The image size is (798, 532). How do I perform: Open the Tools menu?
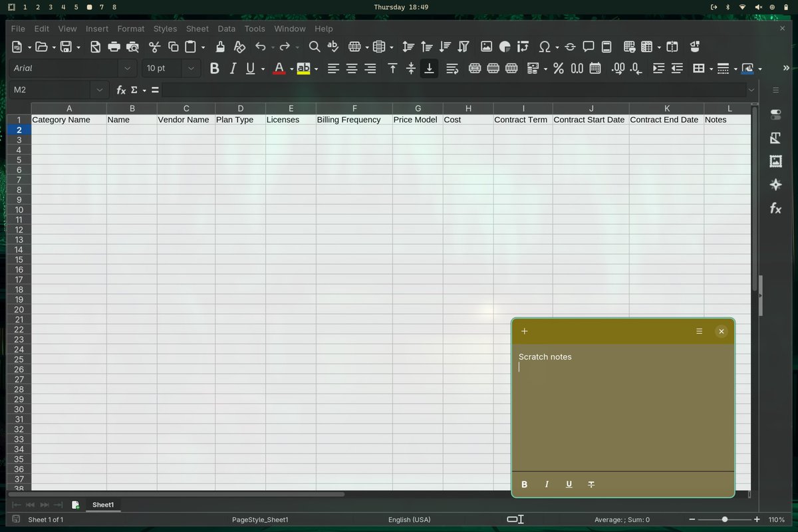click(255, 29)
